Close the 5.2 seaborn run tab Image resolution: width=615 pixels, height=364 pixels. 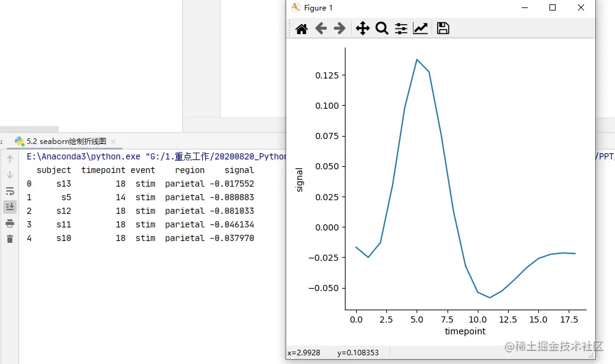113,141
